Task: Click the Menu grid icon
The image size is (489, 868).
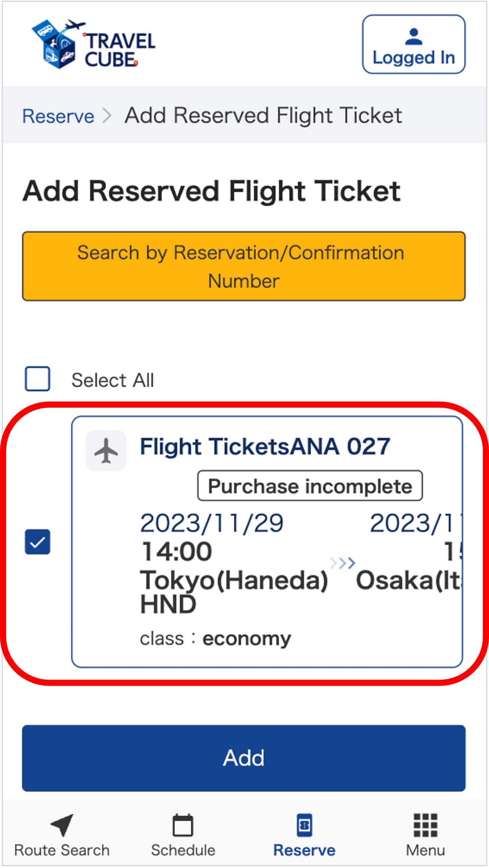Action: coord(425,826)
